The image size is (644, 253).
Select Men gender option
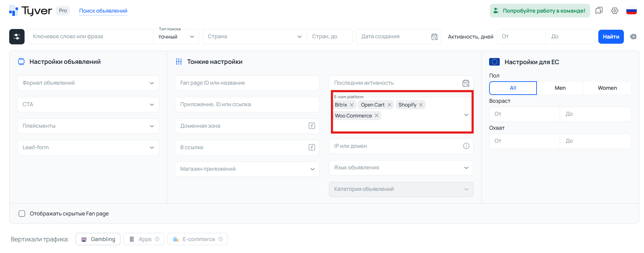560,88
